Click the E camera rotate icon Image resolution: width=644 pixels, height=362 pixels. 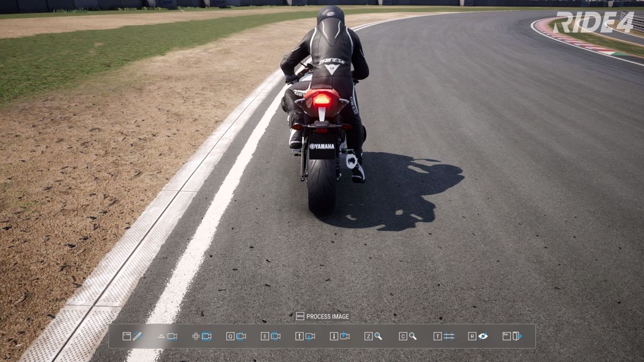[271, 336]
